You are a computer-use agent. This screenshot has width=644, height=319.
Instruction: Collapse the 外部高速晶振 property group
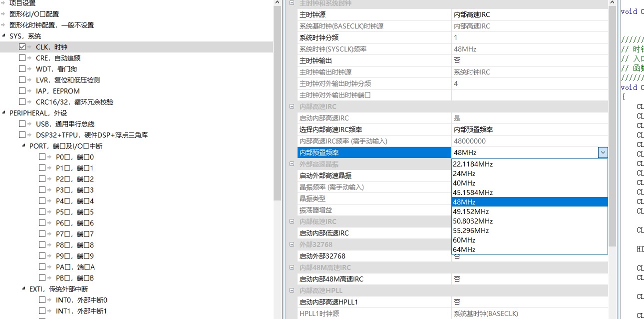pyautogui.click(x=292, y=164)
